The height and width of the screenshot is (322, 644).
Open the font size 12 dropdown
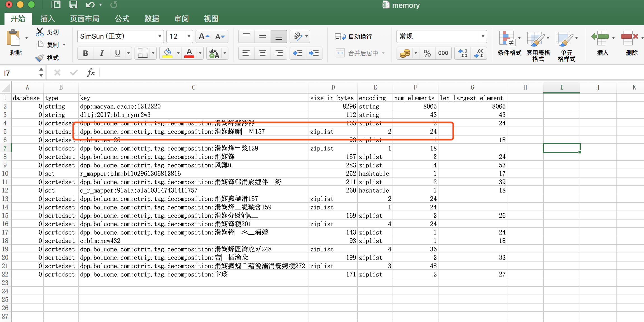click(189, 36)
